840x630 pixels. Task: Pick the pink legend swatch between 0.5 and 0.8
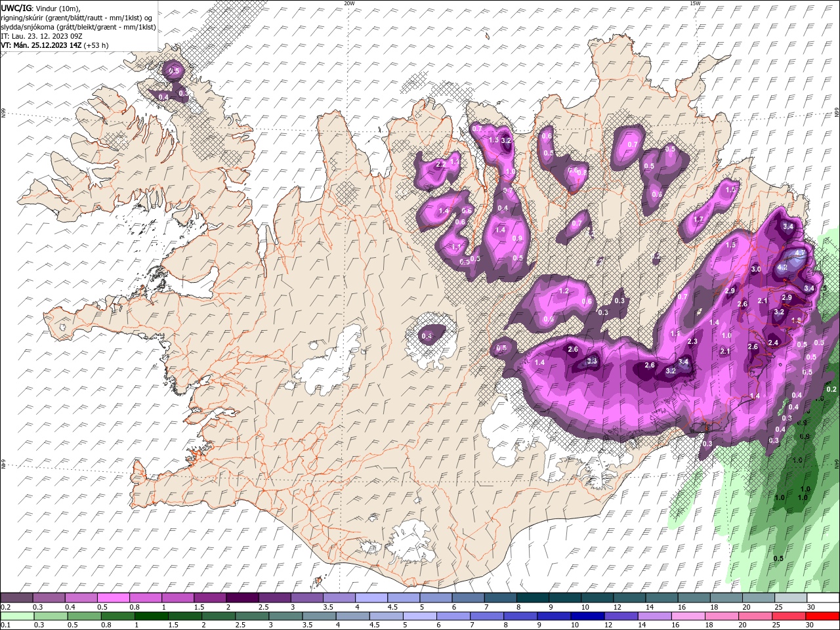pos(113,597)
